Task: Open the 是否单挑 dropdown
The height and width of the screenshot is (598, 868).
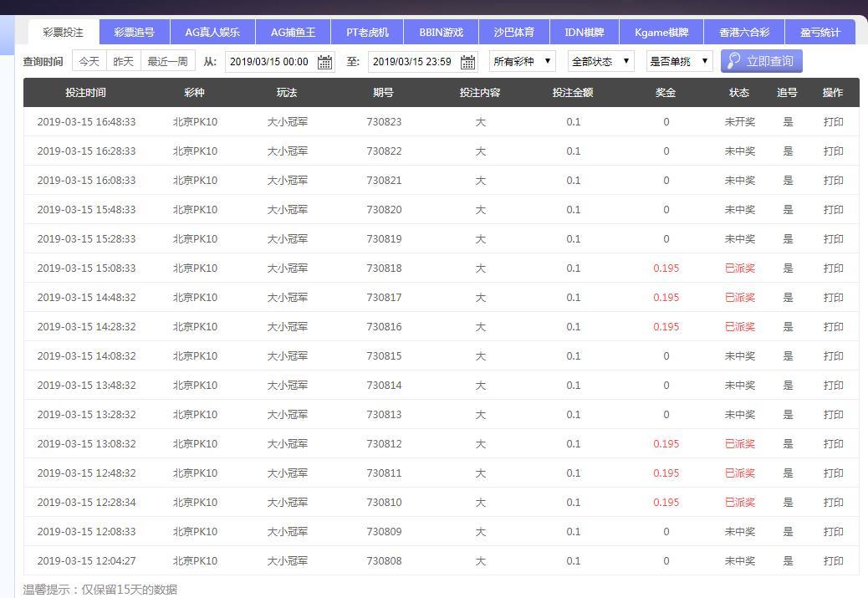Action: click(679, 61)
